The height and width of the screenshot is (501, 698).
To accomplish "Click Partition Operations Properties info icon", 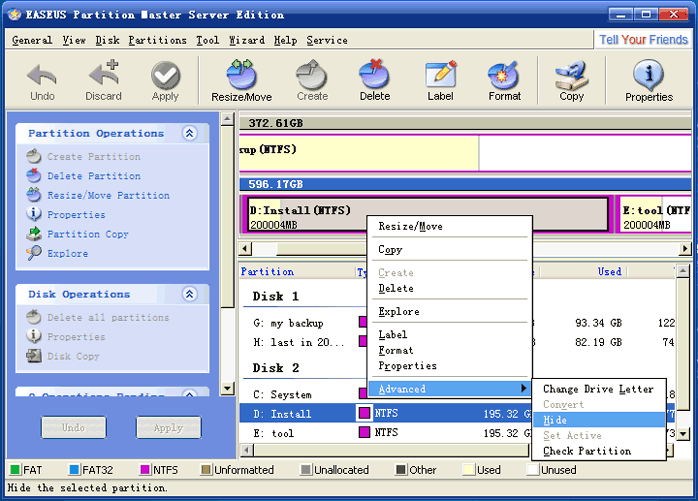I will coord(33,214).
